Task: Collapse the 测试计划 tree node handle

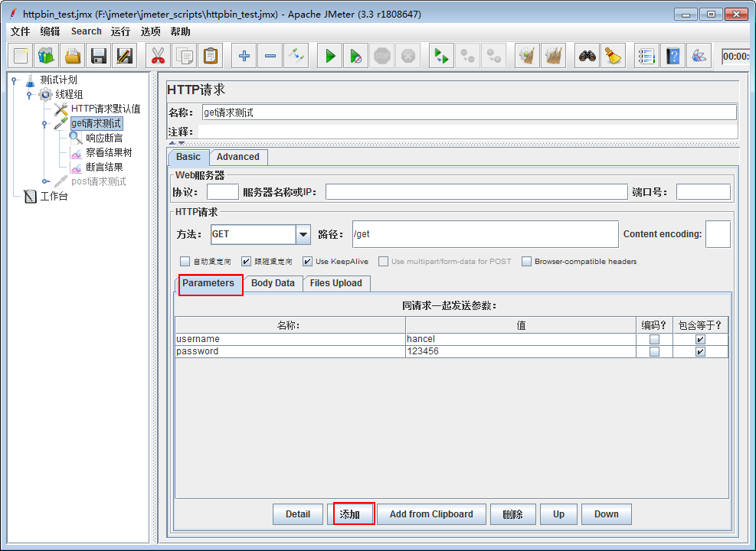Action: coord(14,80)
